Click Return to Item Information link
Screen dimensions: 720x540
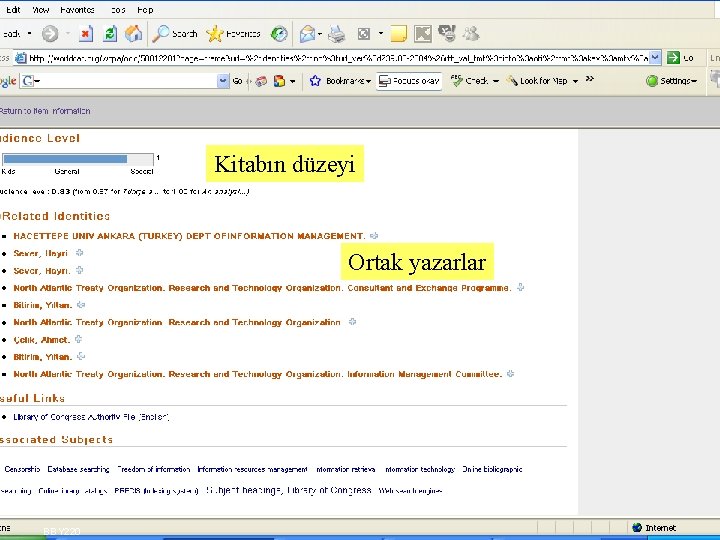click(45, 111)
